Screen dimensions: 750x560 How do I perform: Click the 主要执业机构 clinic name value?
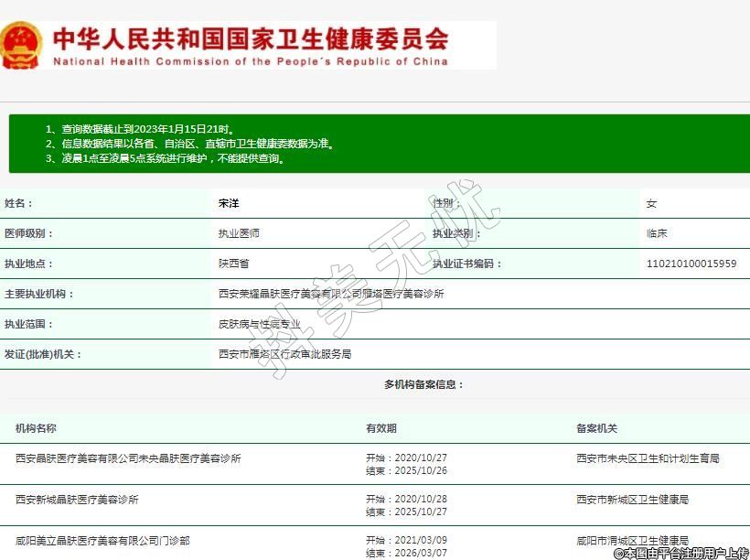point(331,294)
